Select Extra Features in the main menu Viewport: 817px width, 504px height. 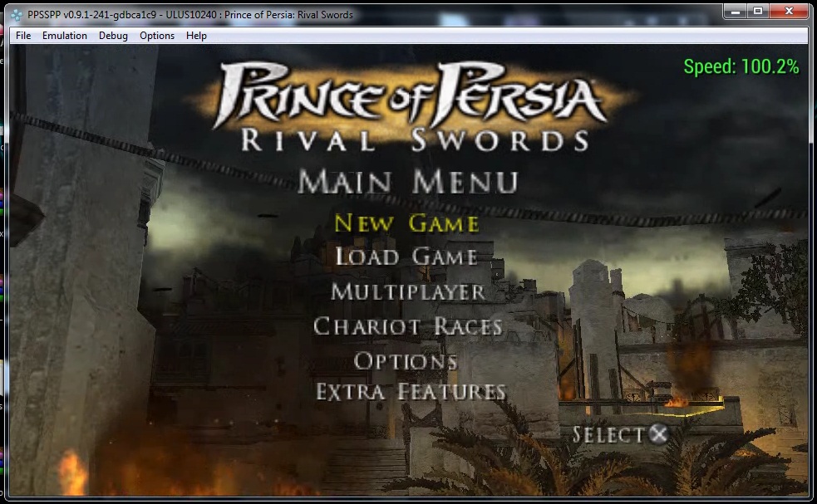411,391
